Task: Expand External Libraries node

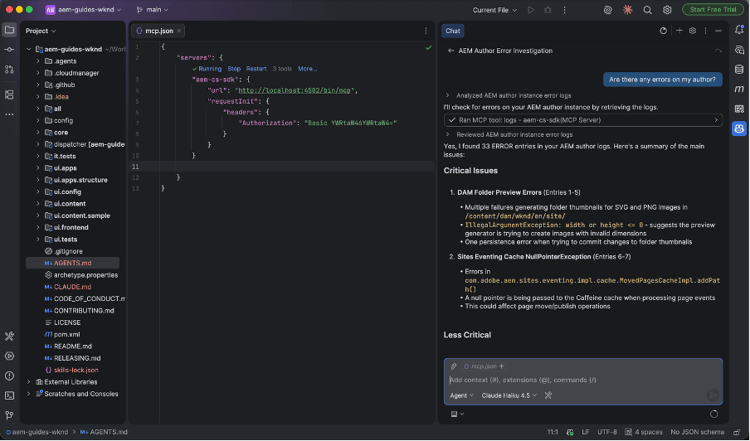Action: point(29,382)
